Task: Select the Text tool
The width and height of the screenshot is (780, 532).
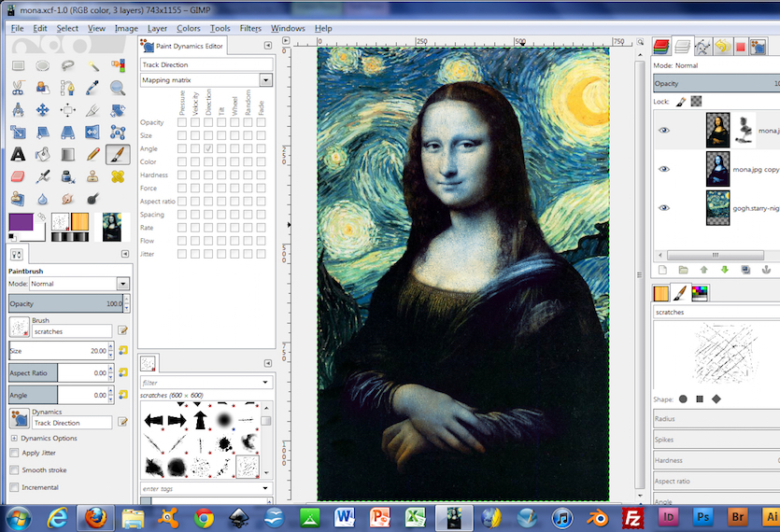Action: click(19, 155)
